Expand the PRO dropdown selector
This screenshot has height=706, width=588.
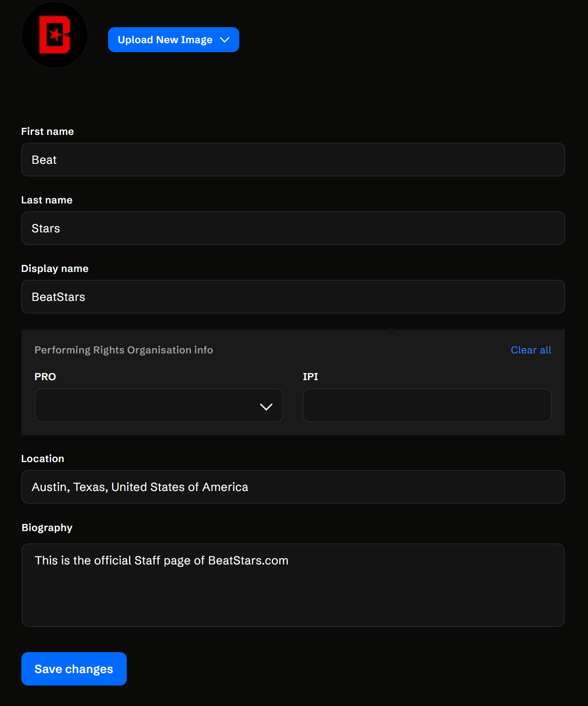pos(159,406)
